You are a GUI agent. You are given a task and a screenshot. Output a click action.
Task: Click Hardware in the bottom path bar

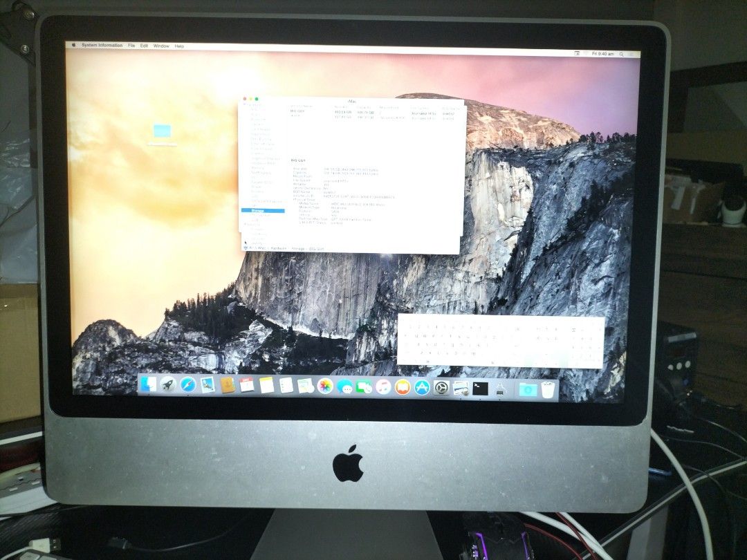278,249
